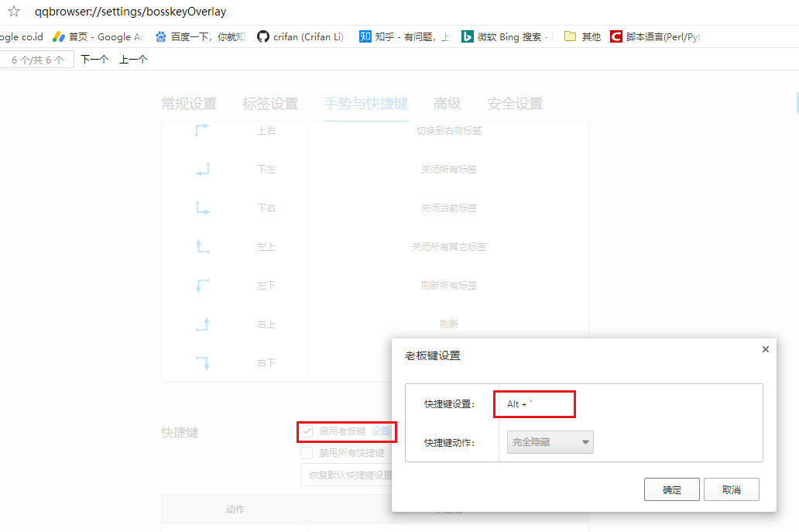
Task: Click the bookmark star icon in address bar
Action: pos(14,11)
